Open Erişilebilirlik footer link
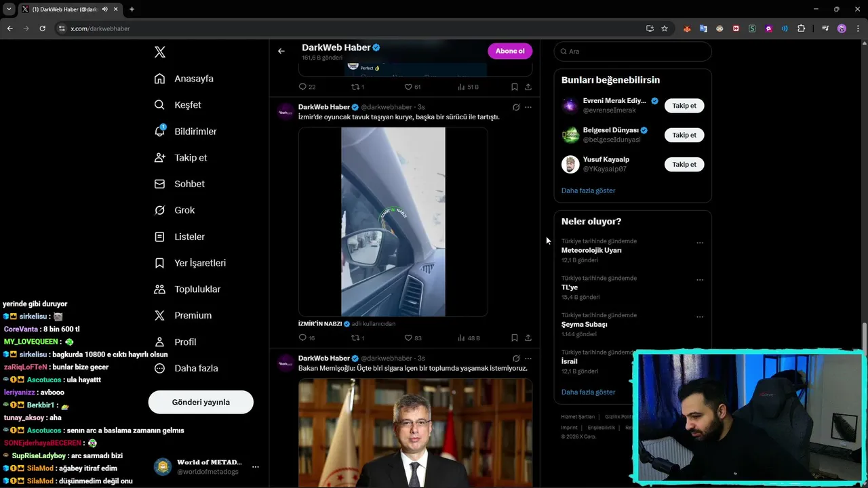 601,428
